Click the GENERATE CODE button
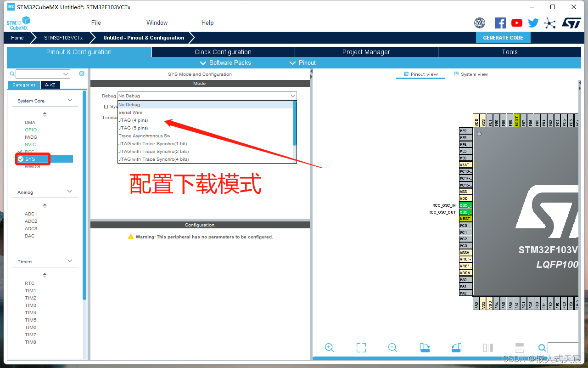This screenshot has height=368, width=588. pos(503,38)
